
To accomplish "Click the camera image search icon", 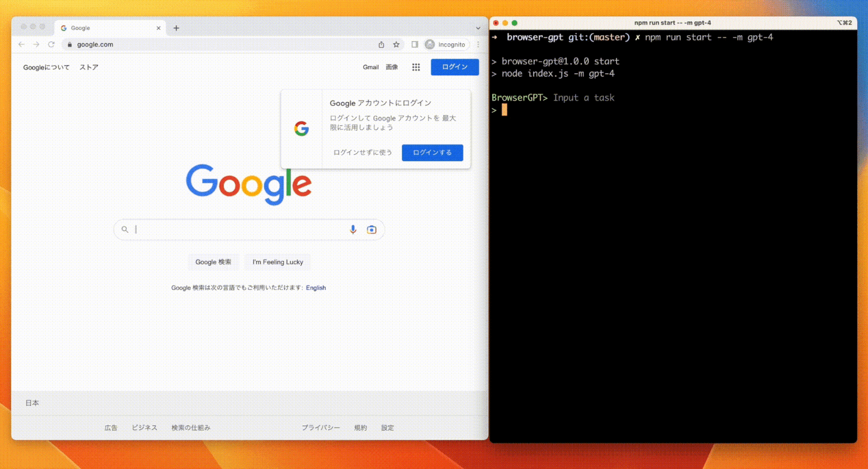I will (372, 230).
